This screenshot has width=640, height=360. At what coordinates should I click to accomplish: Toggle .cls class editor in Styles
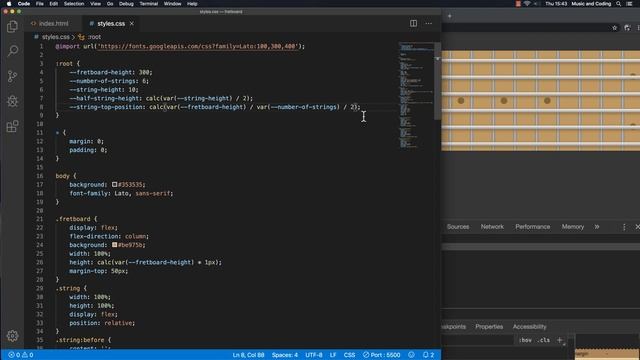[x=543, y=340]
